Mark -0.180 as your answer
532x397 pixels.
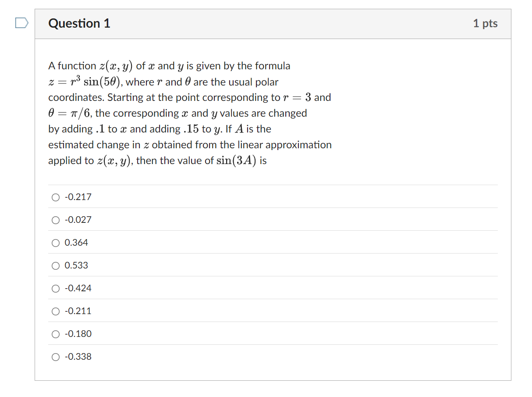click(x=56, y=334)
